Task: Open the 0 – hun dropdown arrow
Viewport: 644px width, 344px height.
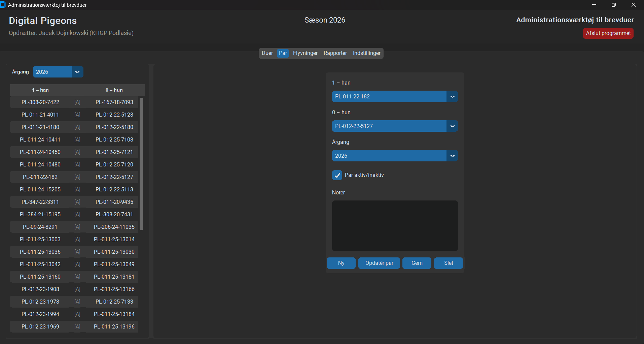Action: click(x=452, y=126)
